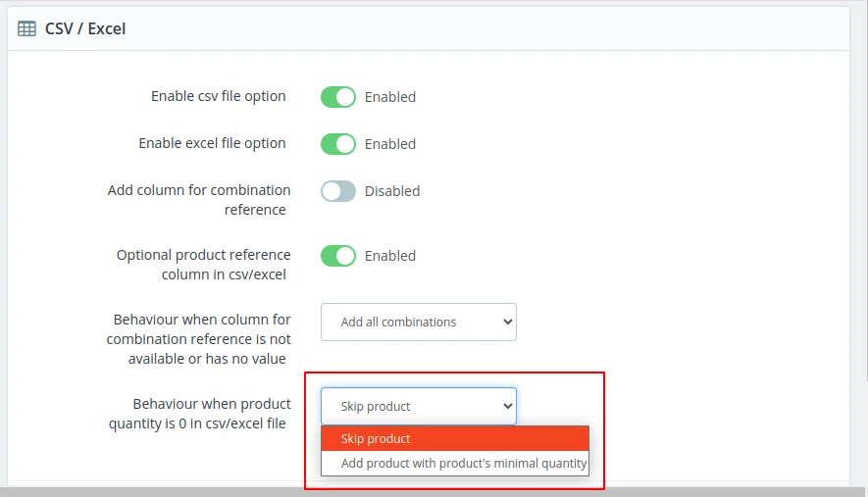Screen dimensions: 868x497
Task: Click the "CSV / Excel" panel heading
Action: pos(85,29)
